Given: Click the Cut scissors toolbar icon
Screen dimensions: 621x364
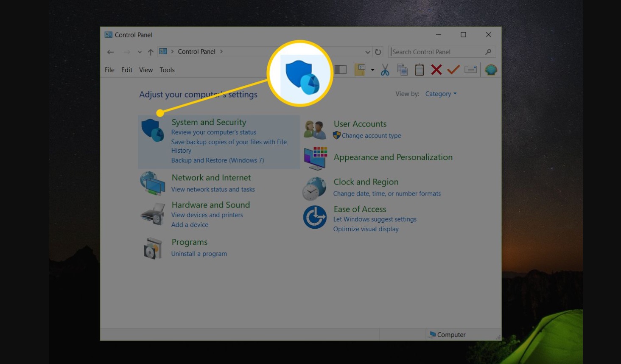Looking at the screenshot, I should click(385, 70).
